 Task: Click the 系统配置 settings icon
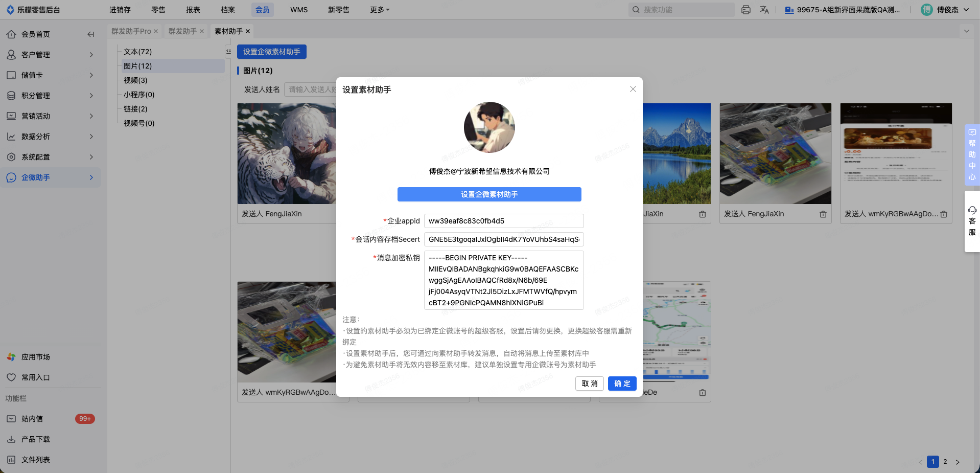(11, 157)
